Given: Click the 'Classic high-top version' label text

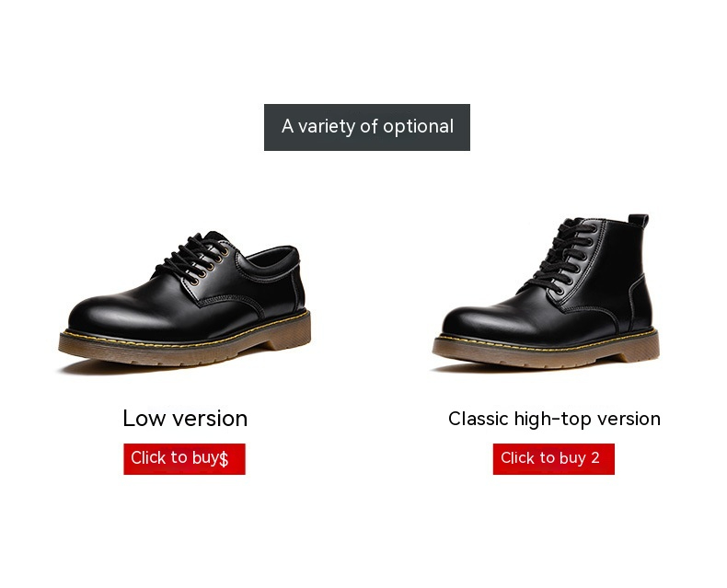Looking at the screenshot, I should 554,419.
